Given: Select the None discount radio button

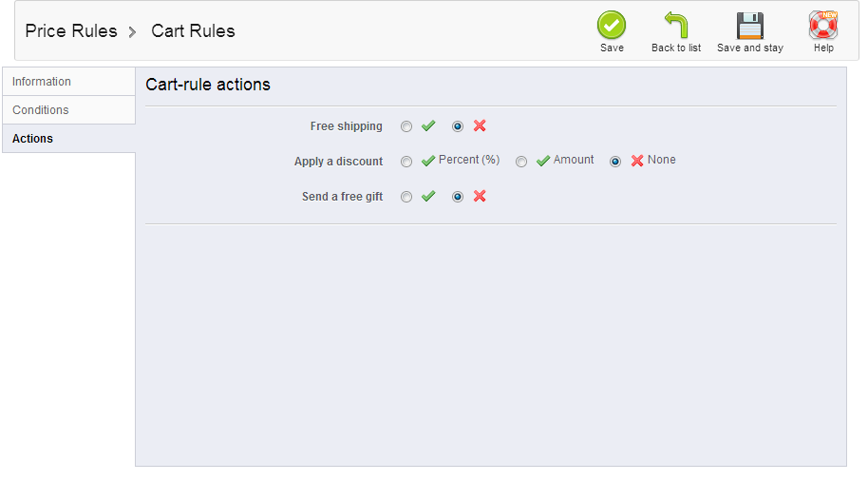Looking at the screenshot, I should click(615, 162).
